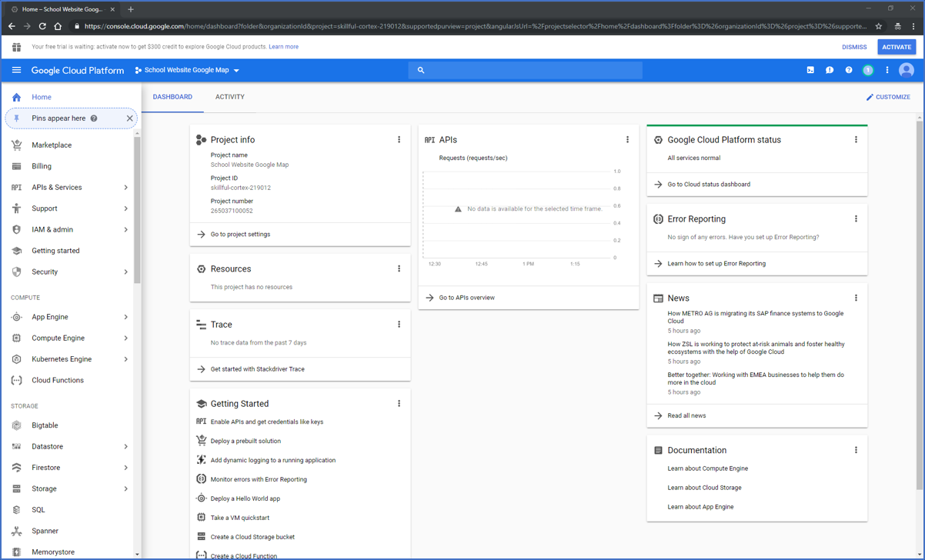Click the Billing sidebar icon
Screen dimensions: 925x560
tap(16, 166)
